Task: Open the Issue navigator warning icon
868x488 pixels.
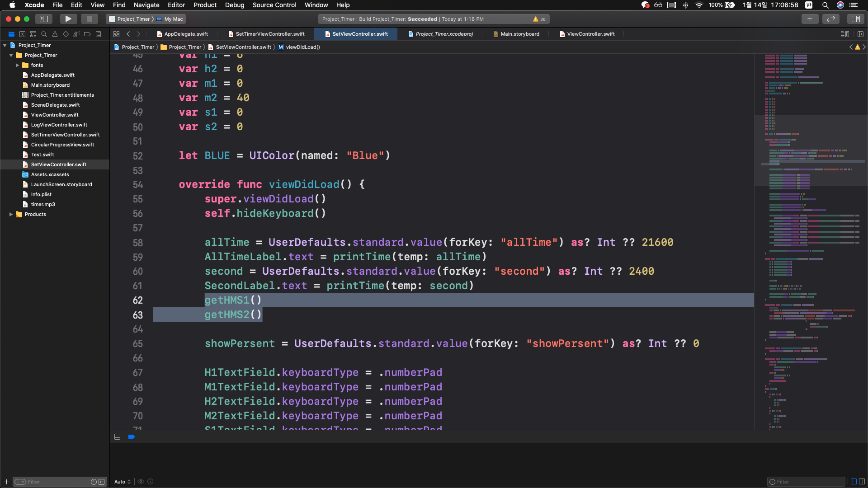Action: coord(55,34)
